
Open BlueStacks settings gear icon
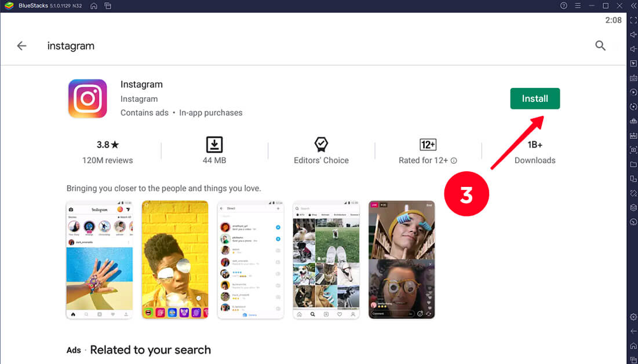[x=633, y=317]
